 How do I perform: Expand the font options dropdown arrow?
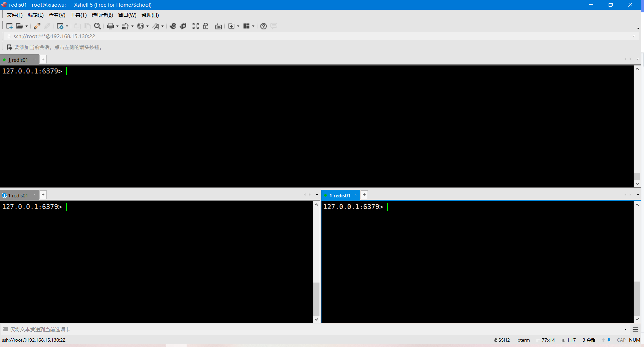tap(163, 26)
